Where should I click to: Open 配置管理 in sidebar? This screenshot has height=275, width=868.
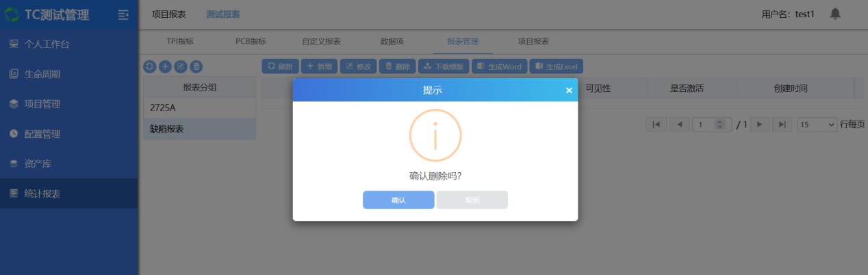(68, 134)
